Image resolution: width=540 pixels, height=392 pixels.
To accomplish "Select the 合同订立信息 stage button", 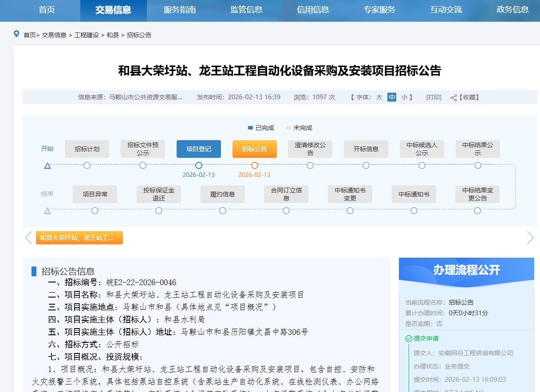I will coord(286,194).
